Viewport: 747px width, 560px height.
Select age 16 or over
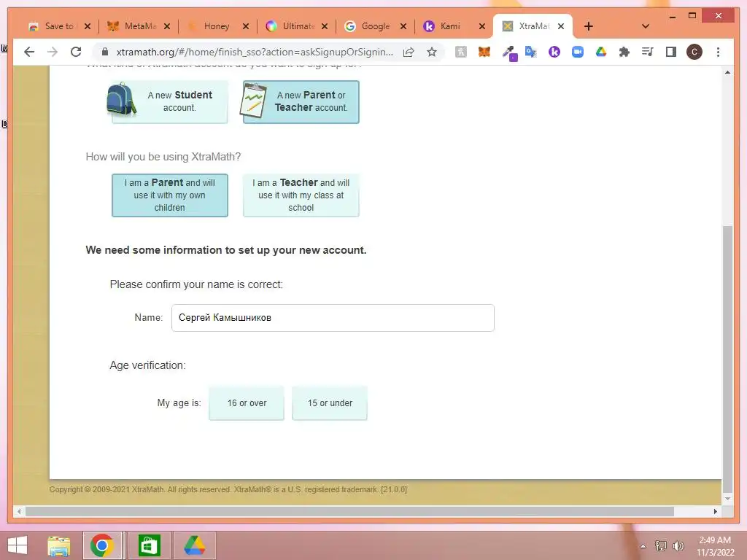click(247, 402)
